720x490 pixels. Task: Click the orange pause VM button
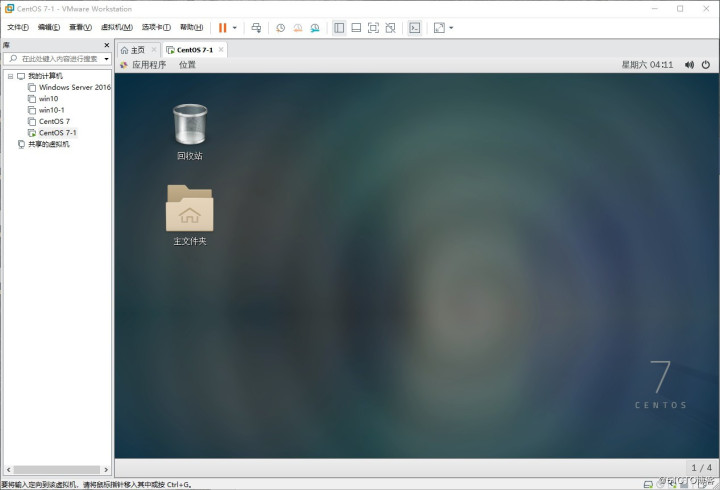coord(223,28)
